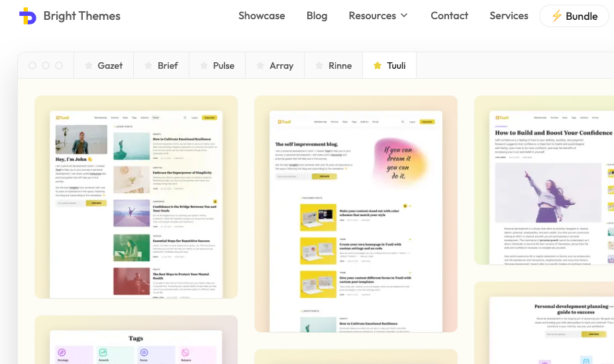
Task: Click the star icon beside Array
Action: 260,66
